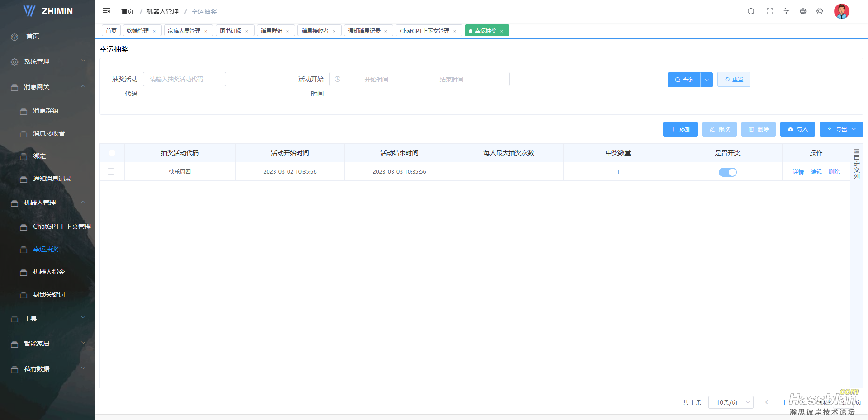The height and width of the screenshot is (420, 868).
Task: Close the 通知消息记录 tab
Action: [386, 31]
